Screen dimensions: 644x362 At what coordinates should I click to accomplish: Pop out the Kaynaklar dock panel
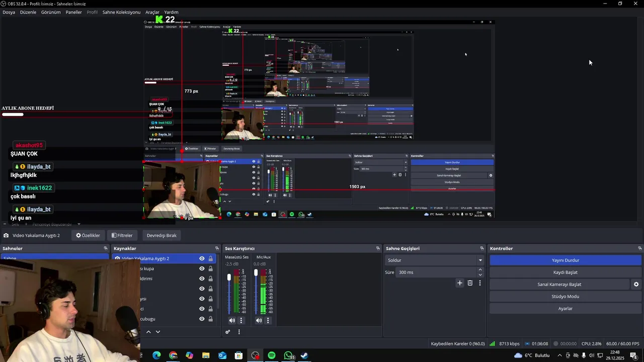click(217, 248)
